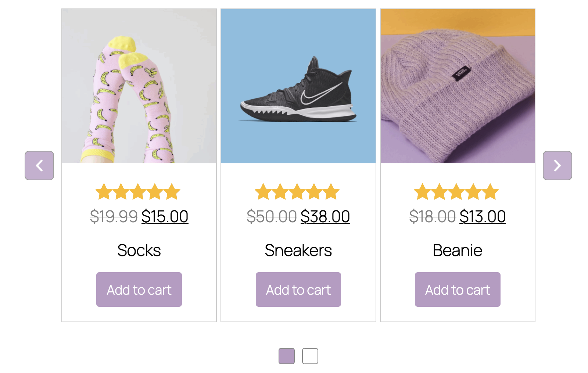Add Socks to cart
Viewport: 588px width, 373px height.
pyautogui.click(x=139, y=289)
